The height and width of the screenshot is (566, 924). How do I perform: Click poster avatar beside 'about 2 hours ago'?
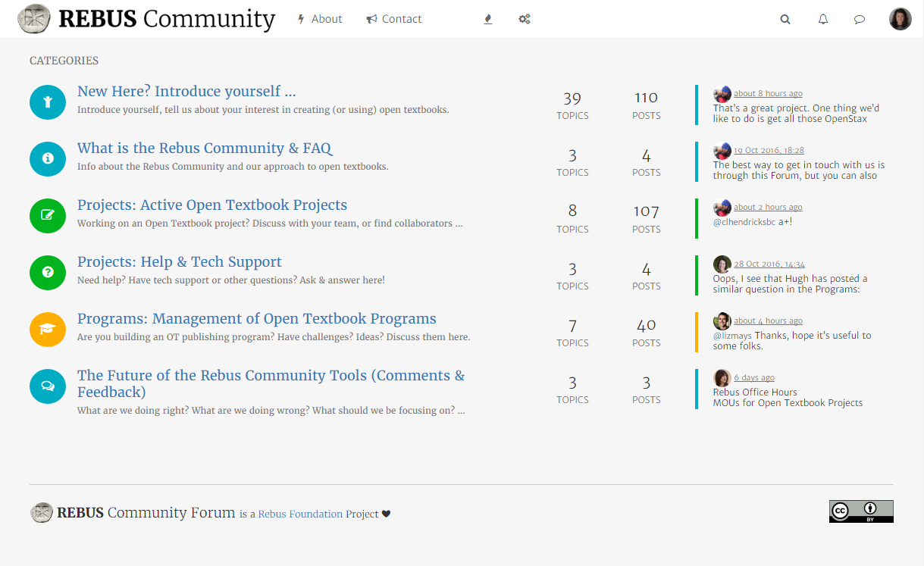[722, 208]
